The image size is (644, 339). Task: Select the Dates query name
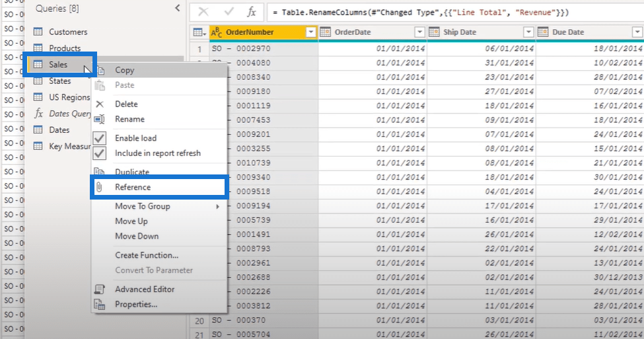tap(59, 130)
